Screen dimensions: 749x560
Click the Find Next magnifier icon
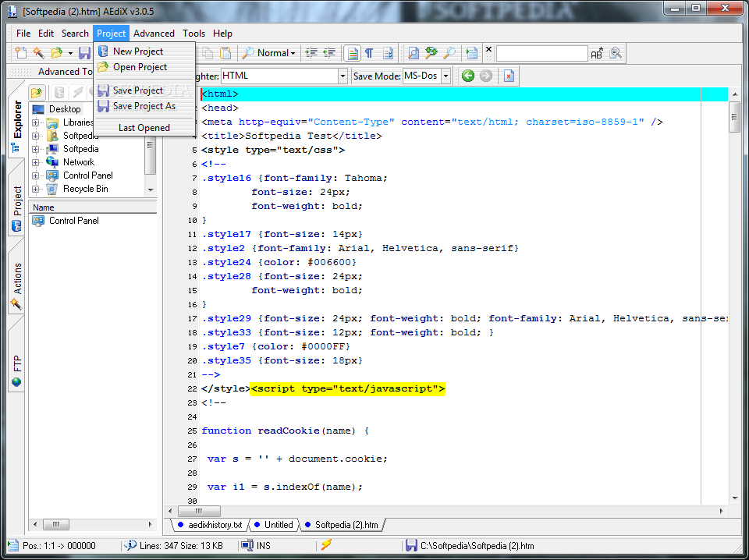pos(449,52)
